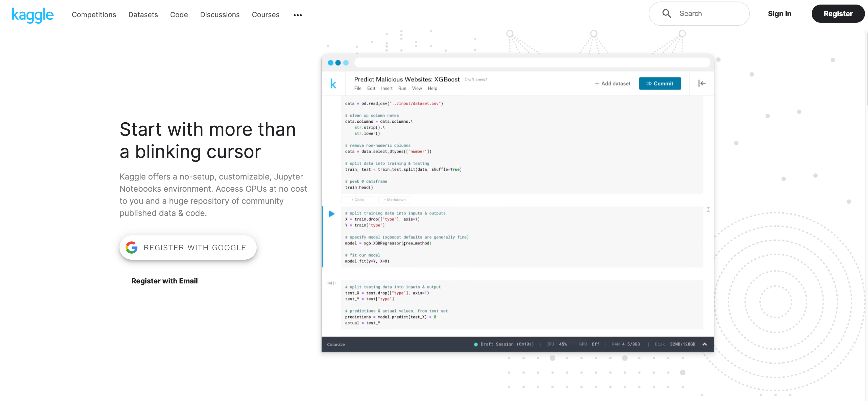
Task: Click inside the browser address bar
Action: 532,63
